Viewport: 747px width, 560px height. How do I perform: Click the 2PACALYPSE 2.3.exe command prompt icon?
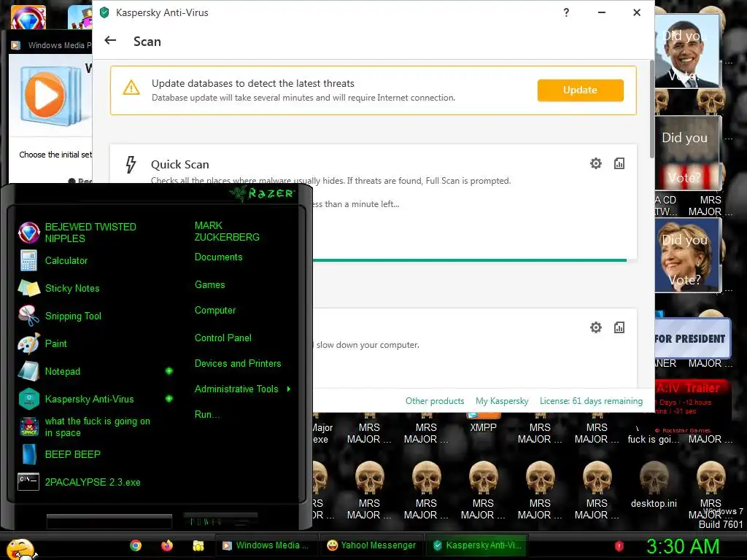[x=28, y=481]
